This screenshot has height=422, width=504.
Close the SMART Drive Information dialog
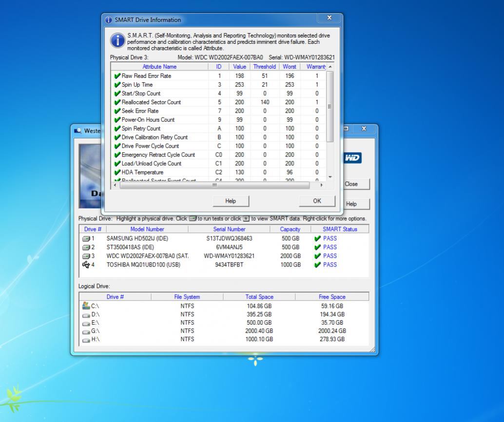pos(329,18)
